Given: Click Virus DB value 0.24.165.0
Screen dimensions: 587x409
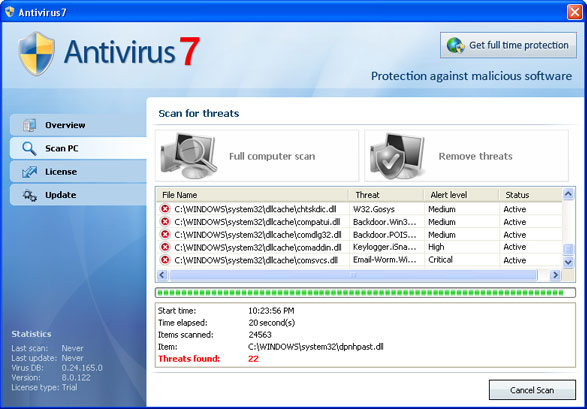Looking at the screenshot, I should (82, 368).
